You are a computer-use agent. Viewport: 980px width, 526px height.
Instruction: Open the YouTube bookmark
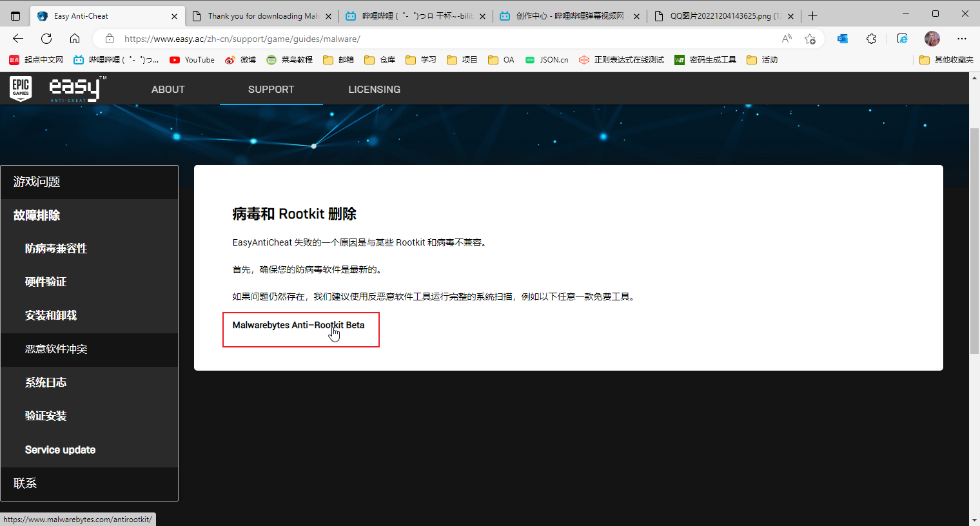click(192, 60)
